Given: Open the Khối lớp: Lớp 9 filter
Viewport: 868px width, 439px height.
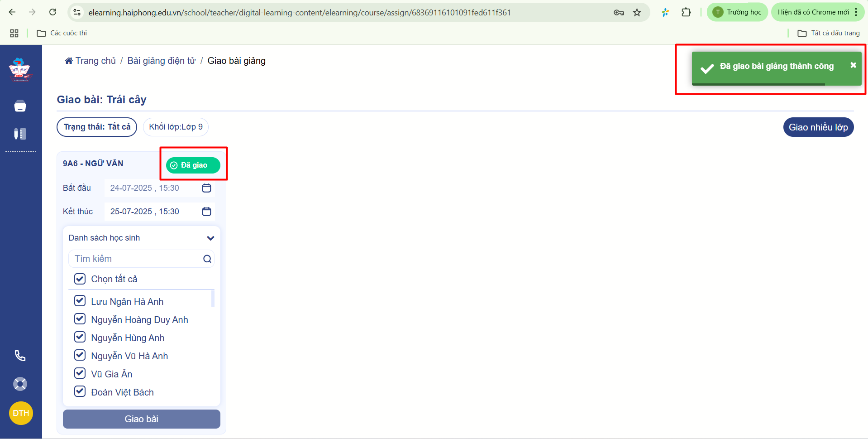Looking at the screenshot, I should point(176,127).
